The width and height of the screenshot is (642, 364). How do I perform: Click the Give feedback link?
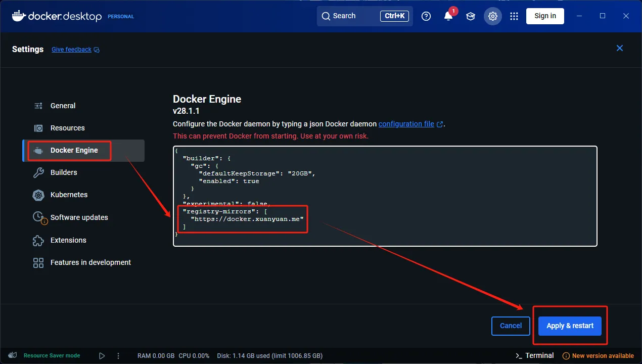[71, 50]
